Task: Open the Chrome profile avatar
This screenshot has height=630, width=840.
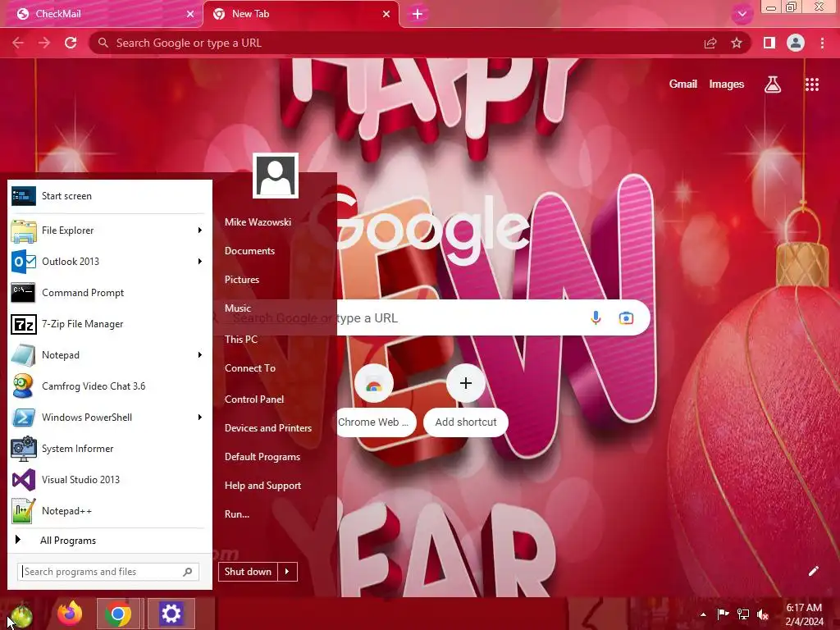Action: (x=796, y=43)
